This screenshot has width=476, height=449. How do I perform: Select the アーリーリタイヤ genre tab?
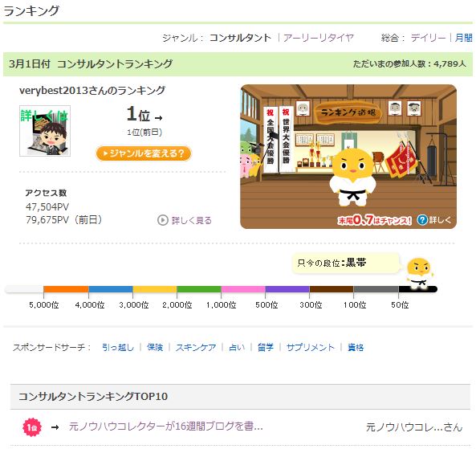318,38
